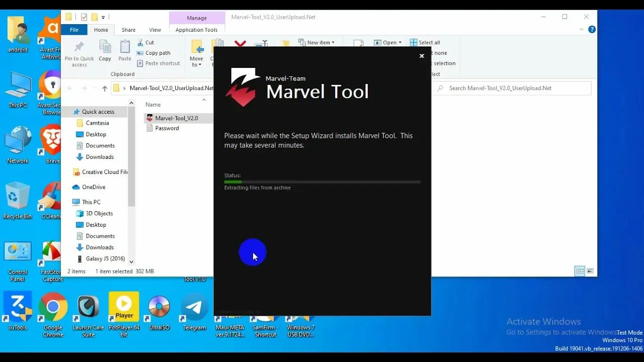Click the Properties icon in Explorer title bar
Image resolution: width=644 pixels, height=362 pixels.
(x=84, y=17)
